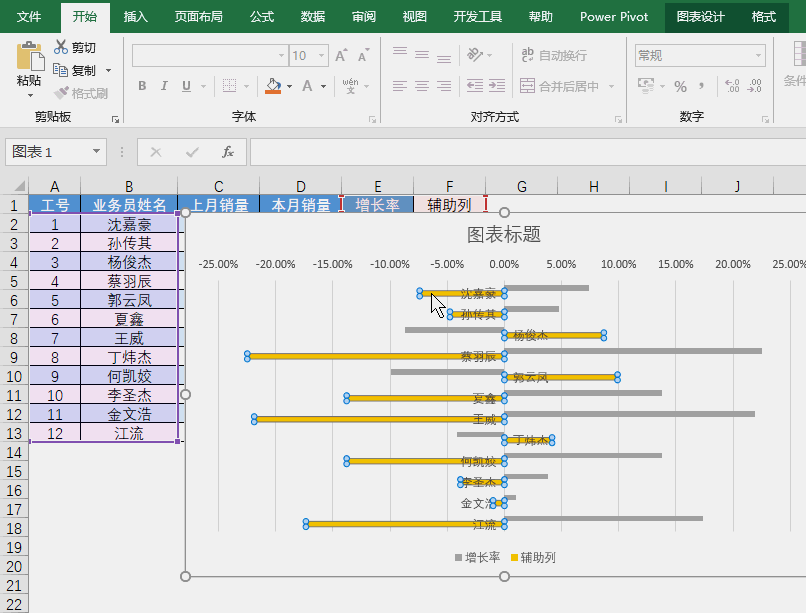This screenshot has width=806, height=613.
Task: Click the 格式 ribbon tab
Action: coord(763,16)
